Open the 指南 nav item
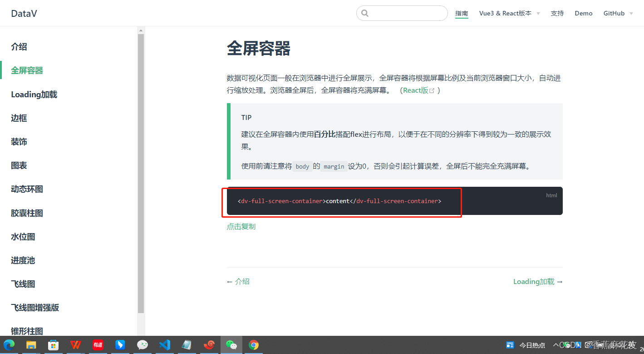The height and width of the screenshot is (354, 644). (x=462, y=13)
